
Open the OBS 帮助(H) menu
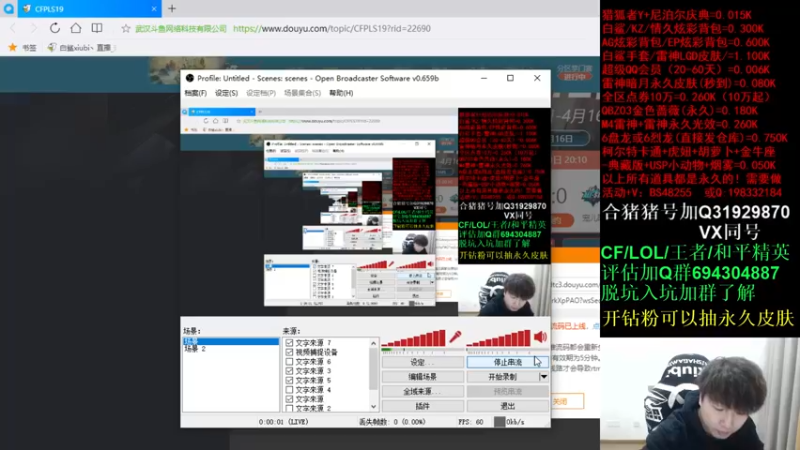341,93
